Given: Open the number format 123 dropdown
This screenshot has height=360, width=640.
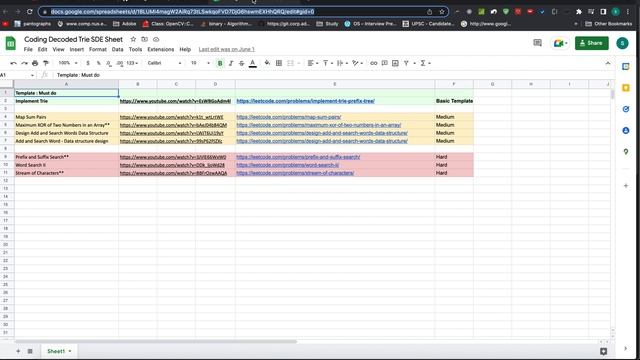Looking at the screenshot, I should (x=132, y=63).
